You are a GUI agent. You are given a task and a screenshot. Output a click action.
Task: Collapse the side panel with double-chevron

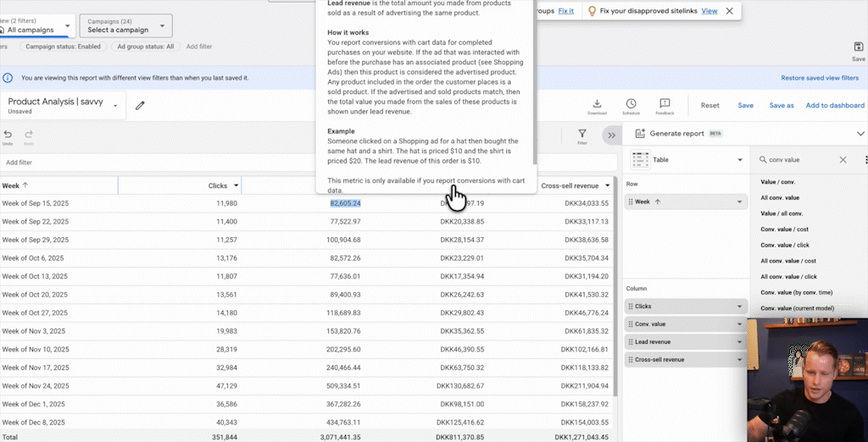[x=611, y=135]
